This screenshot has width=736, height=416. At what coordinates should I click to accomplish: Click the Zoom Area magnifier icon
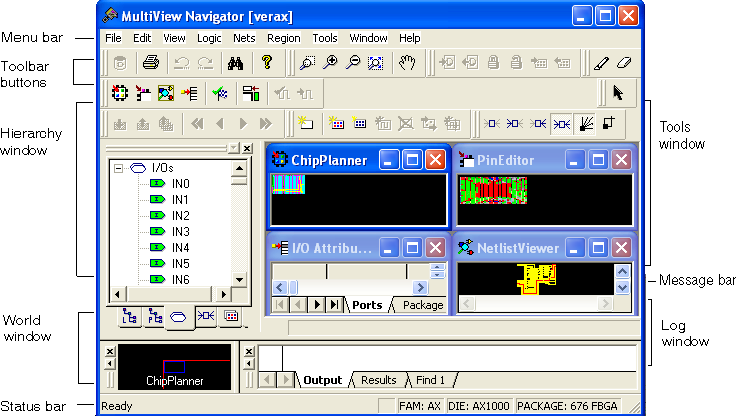(x=307, y=62)
